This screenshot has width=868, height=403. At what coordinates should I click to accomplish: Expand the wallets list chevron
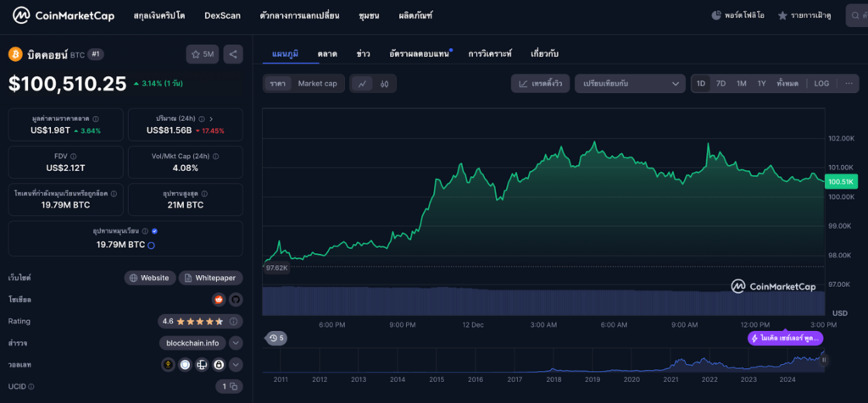click(x=236, y=365)
